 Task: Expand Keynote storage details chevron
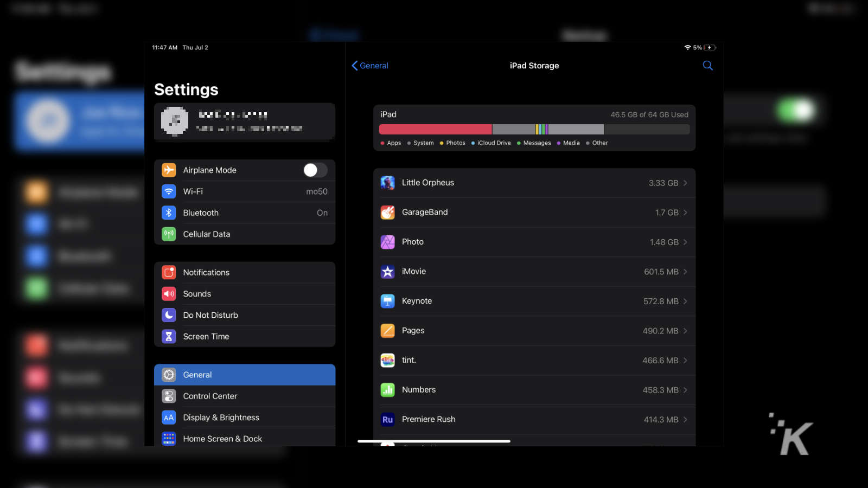click(x=685, y=301)
